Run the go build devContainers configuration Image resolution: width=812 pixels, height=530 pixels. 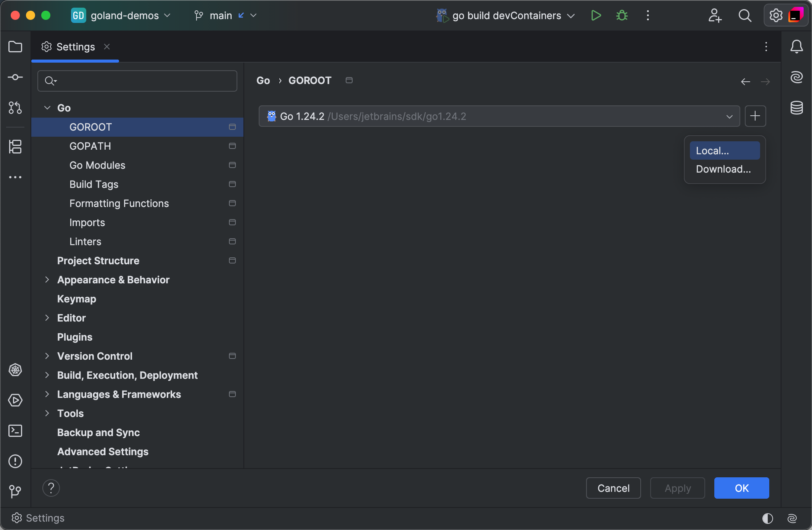(x=596, y=16)
